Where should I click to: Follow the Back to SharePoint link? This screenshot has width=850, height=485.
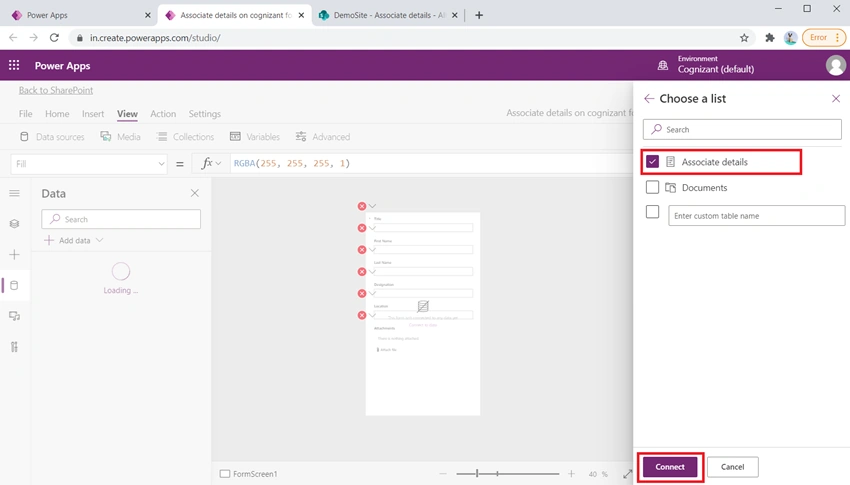(x=56, y=90)
